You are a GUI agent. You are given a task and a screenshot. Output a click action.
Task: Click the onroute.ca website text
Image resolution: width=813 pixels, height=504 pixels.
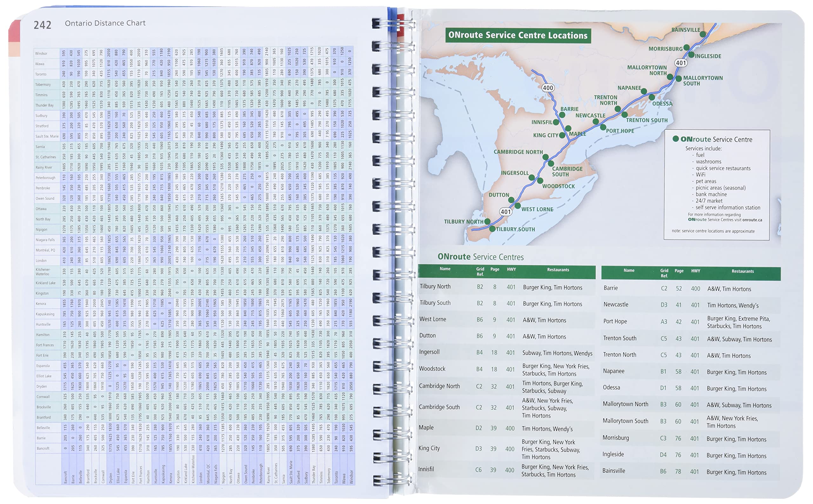[x=752, y=220]
